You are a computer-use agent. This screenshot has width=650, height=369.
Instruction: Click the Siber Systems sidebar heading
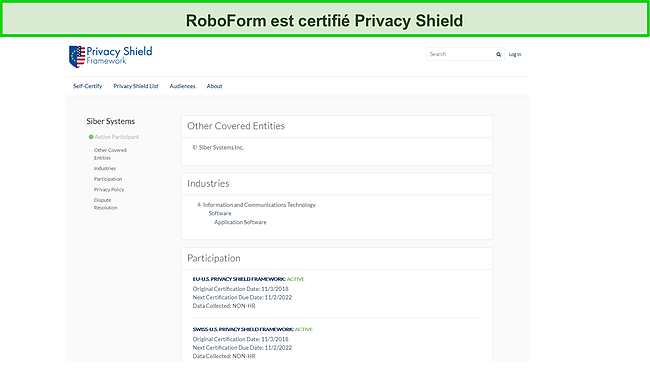point(111,121)
